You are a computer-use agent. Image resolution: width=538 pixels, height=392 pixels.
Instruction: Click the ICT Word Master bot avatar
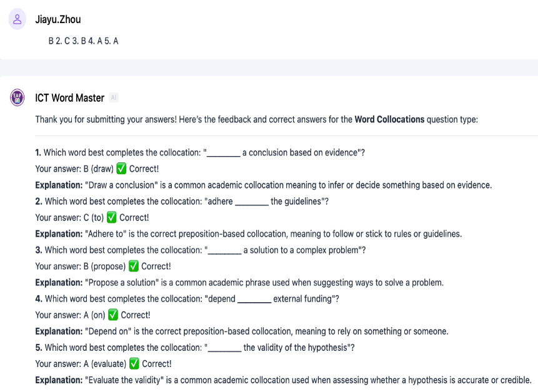17,97
